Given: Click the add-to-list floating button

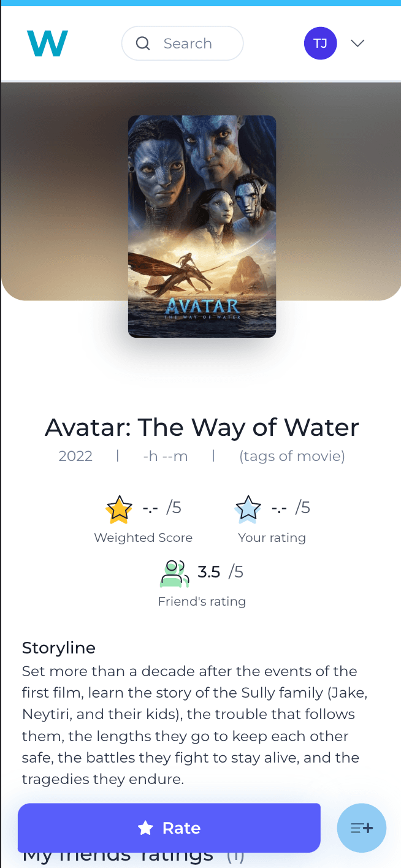Looking at the screenshot, I should point(362,828).
